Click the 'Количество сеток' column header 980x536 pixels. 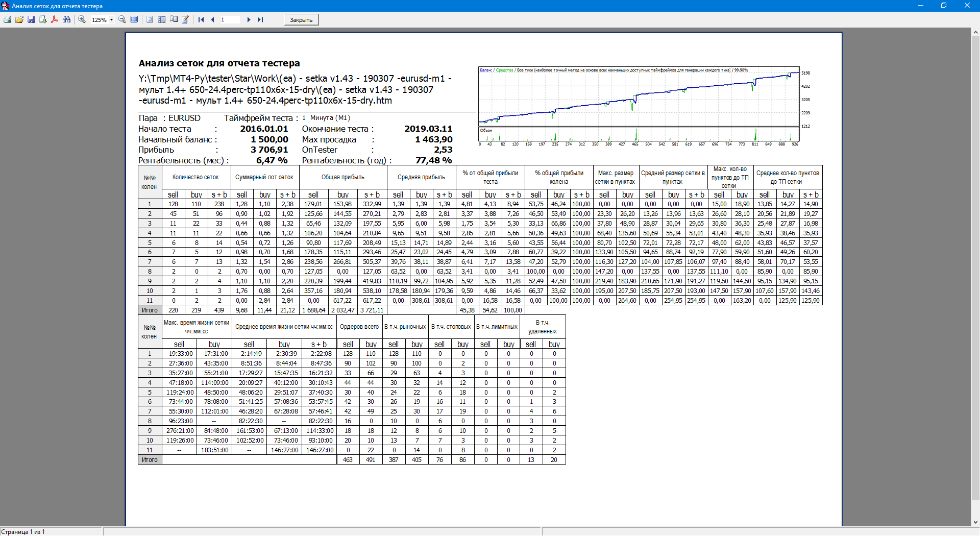click(x=195, y=177)
